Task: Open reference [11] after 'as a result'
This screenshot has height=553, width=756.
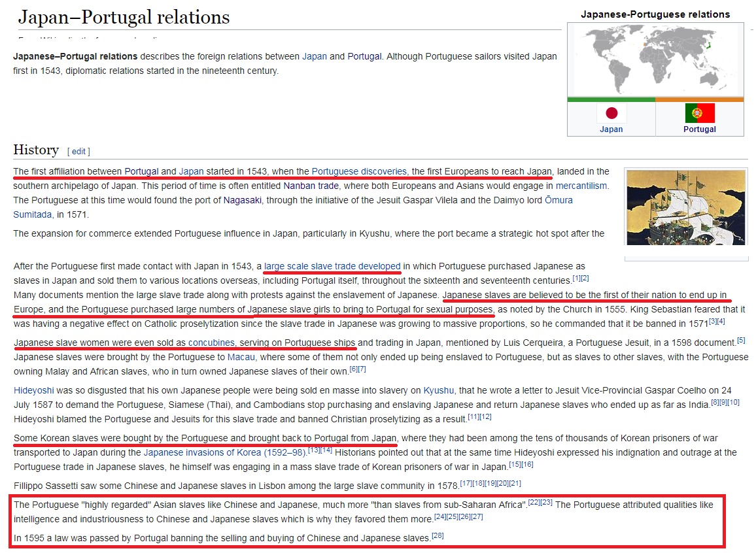Action: point(473,416)
